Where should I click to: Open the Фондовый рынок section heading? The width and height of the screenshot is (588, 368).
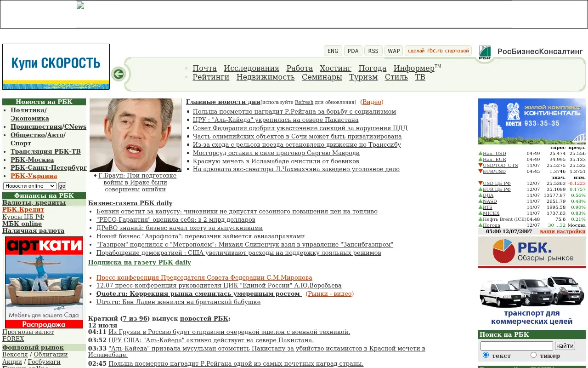pos(33,347)
